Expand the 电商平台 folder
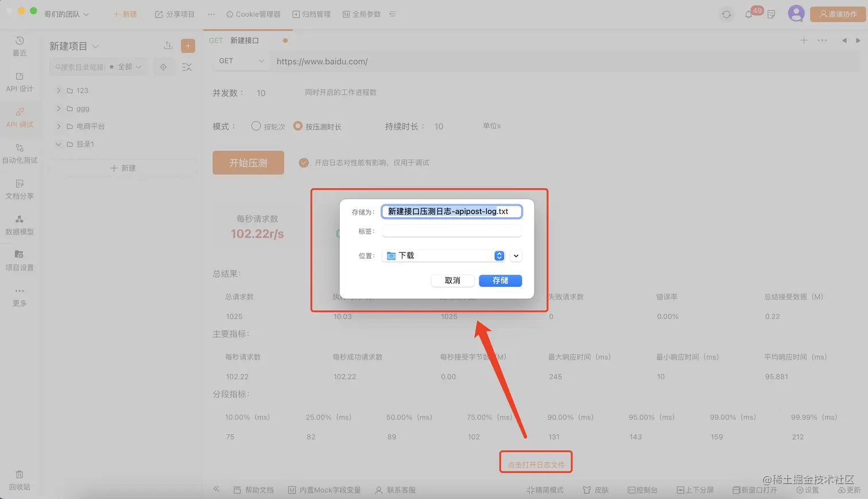This screenshot has width=868, height=499. pos(59,126)
